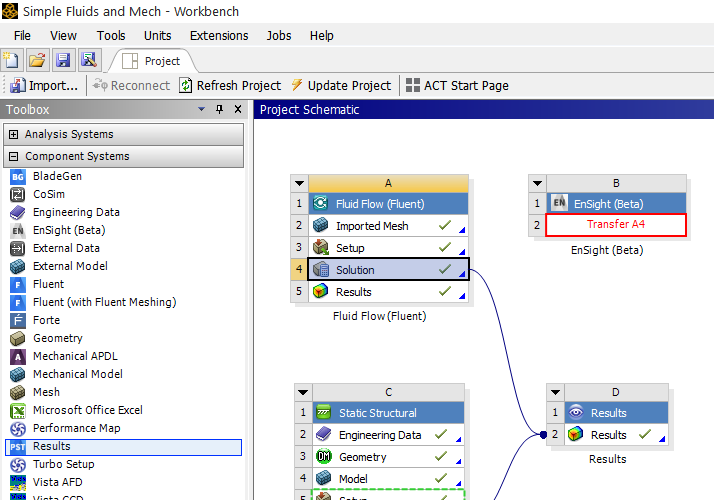The width and height of the screenshot is (714, 500).
Task: Click the Imported Mesh cell in system A
Action: pyautogui.click(x=388, y=226)
